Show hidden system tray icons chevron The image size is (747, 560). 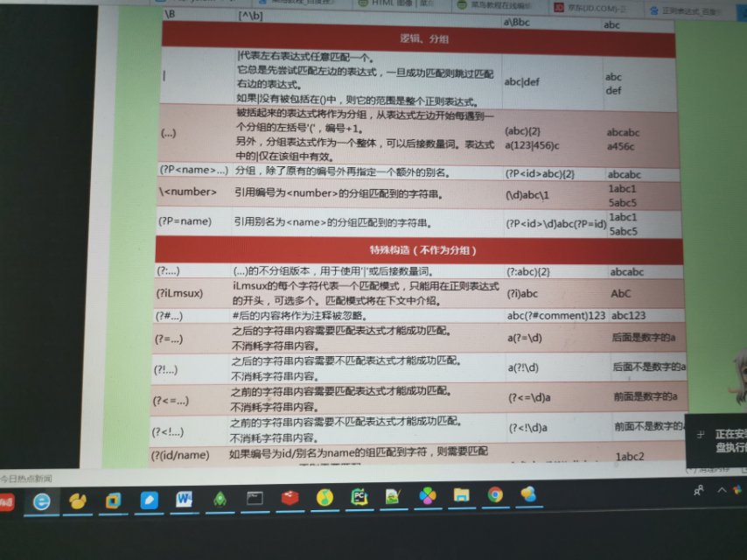pos(722,490)
